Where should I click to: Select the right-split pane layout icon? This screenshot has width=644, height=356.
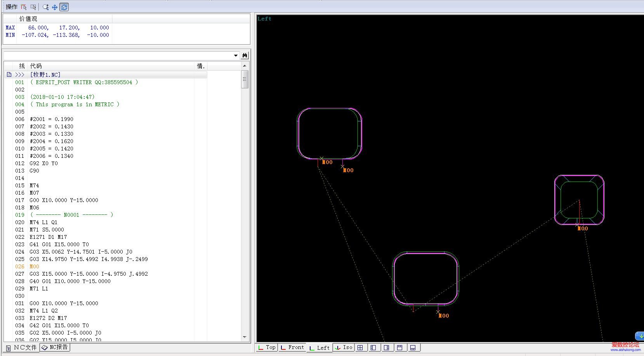click(x=387, y=347)
